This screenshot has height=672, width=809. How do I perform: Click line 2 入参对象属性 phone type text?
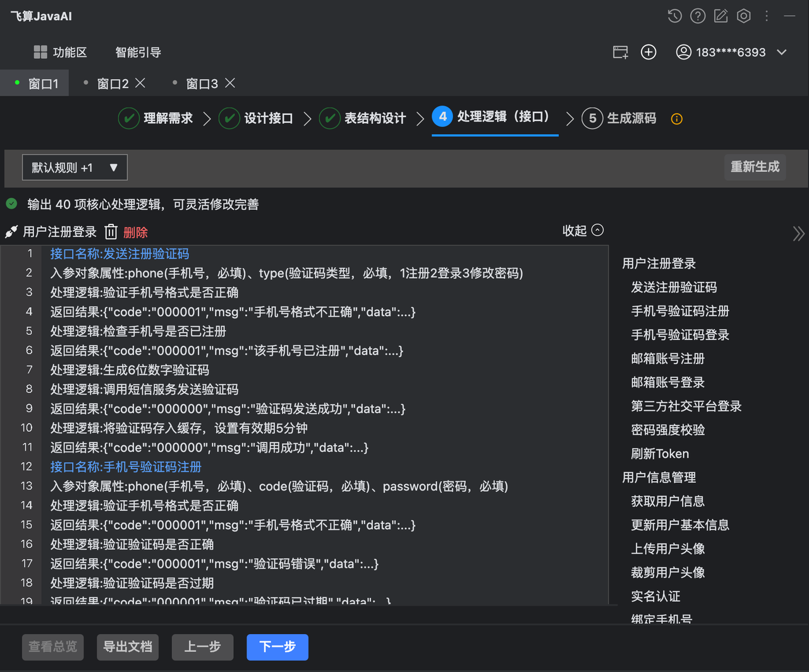coord(286,273)
